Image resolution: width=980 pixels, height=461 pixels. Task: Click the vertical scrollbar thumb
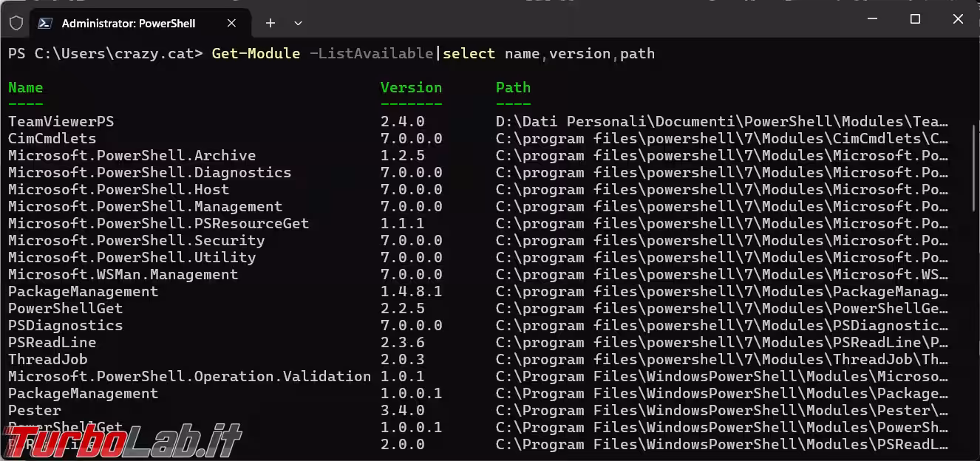pyautogui.click(x=975, y=170)
